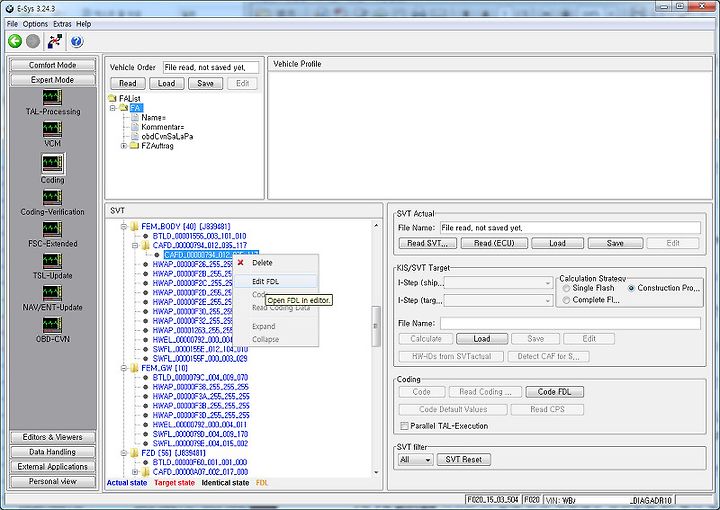
Task: Select Complete Fl... radio button
Action: (x=566, y=300)
